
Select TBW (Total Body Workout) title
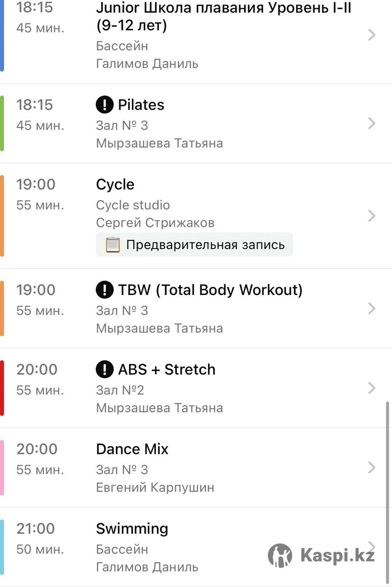click(x=210, y=290)
